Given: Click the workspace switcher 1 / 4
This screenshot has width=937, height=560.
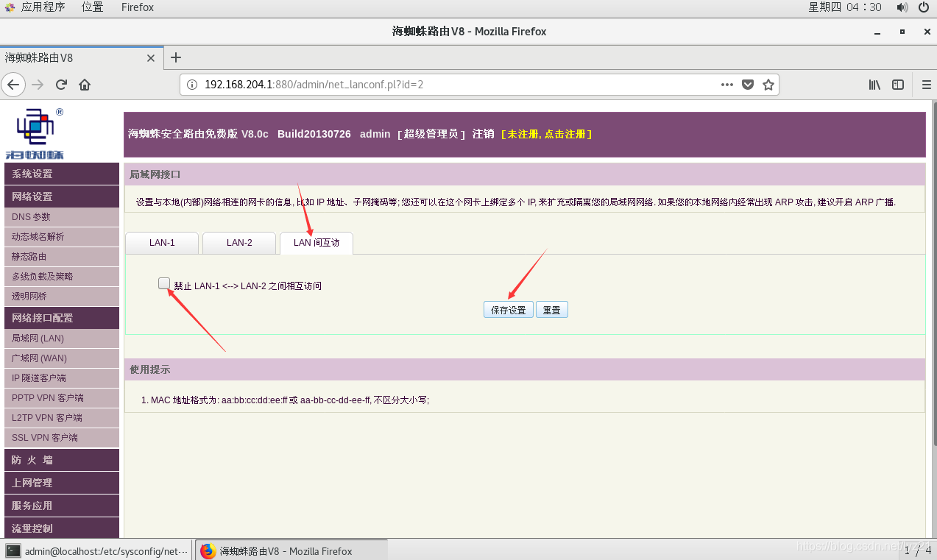Looking at the screenshot, I should coord(918,550).
